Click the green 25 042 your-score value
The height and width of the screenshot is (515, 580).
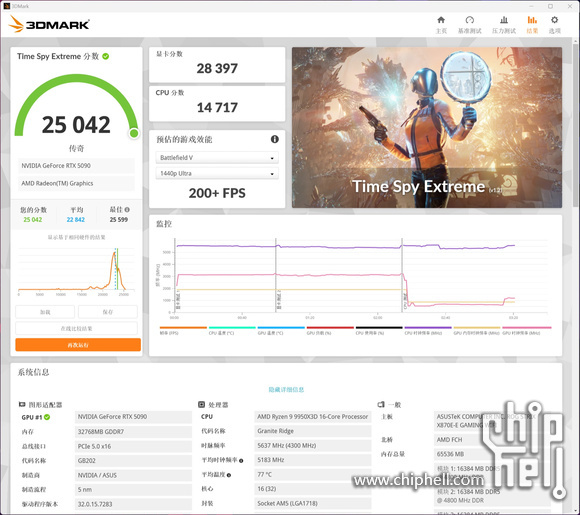tap(33, 219)
